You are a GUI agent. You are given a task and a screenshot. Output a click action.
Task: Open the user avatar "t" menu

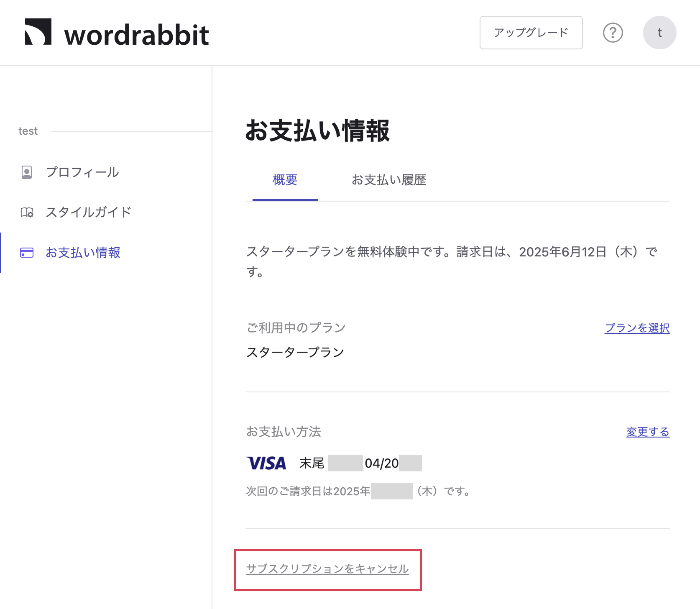point(659,33)
